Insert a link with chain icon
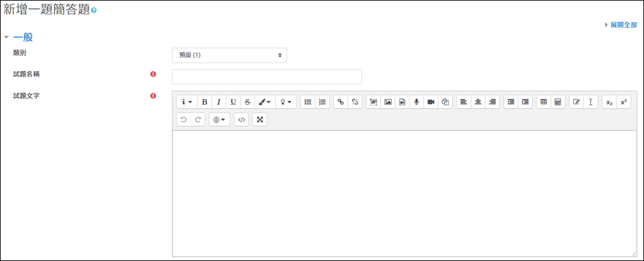Image resolution: width=644 pixels, height=261 pixels. [341, 102]
